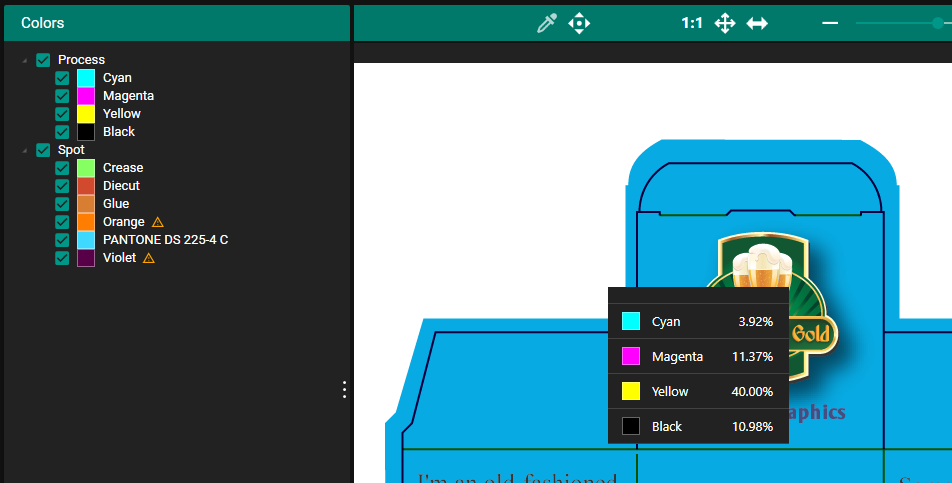The height and width of the screenshot is (483, 952).
Task: Click the panel divider three-dot handle
Action: [345, 389]
